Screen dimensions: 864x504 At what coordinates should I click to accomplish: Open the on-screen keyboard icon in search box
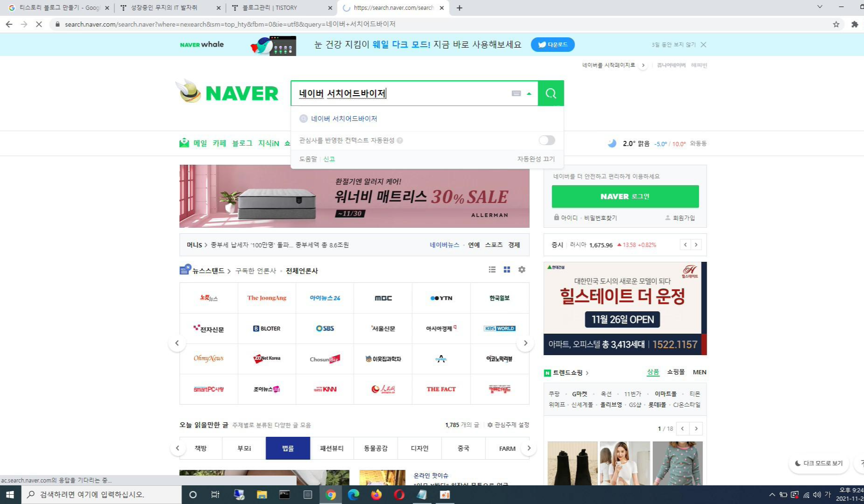516,93
